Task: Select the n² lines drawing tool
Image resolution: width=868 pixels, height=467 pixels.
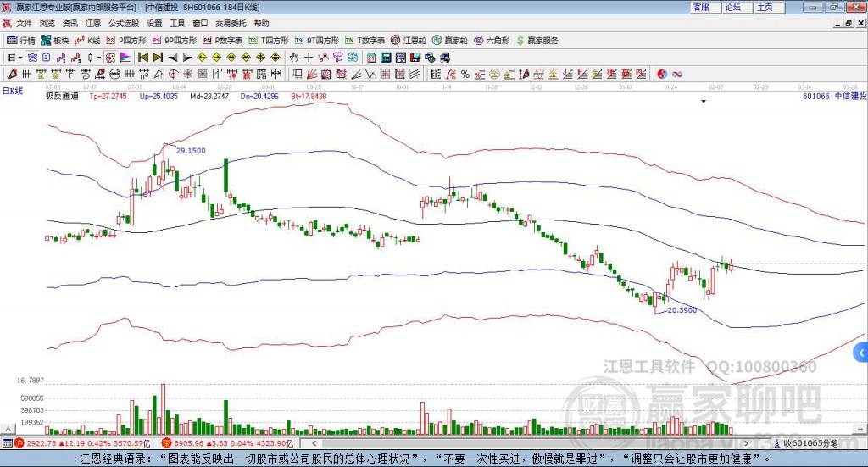Action: tap(143, 74)
